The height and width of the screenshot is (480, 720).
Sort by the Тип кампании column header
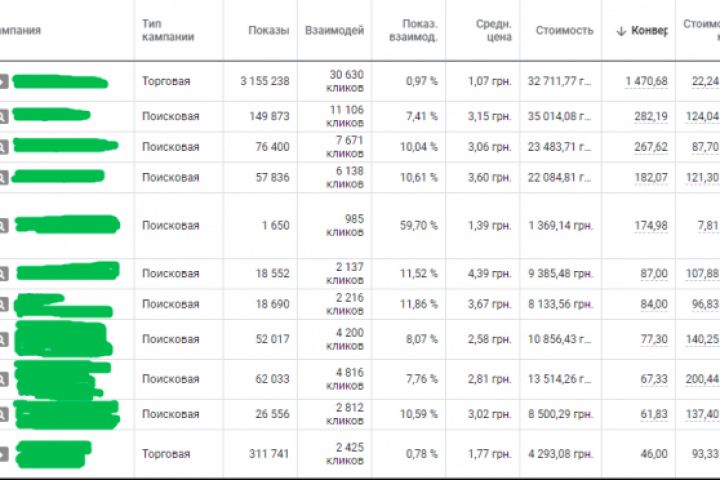click(167, 30)
